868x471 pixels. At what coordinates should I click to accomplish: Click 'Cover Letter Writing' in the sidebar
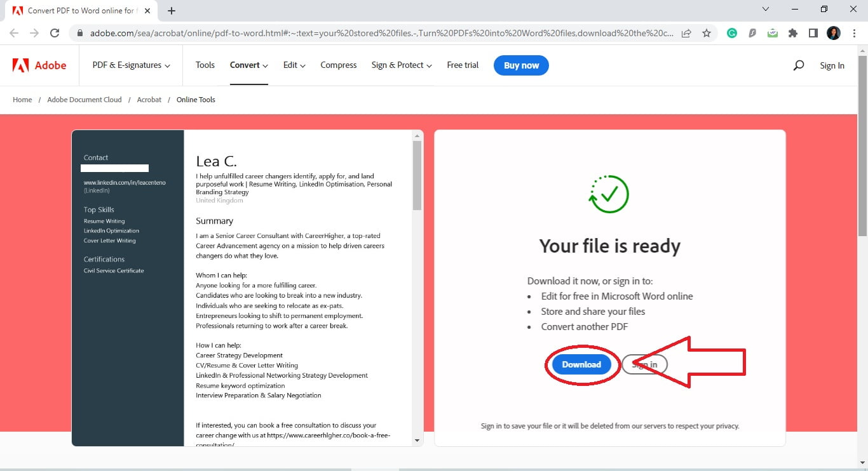110,241
